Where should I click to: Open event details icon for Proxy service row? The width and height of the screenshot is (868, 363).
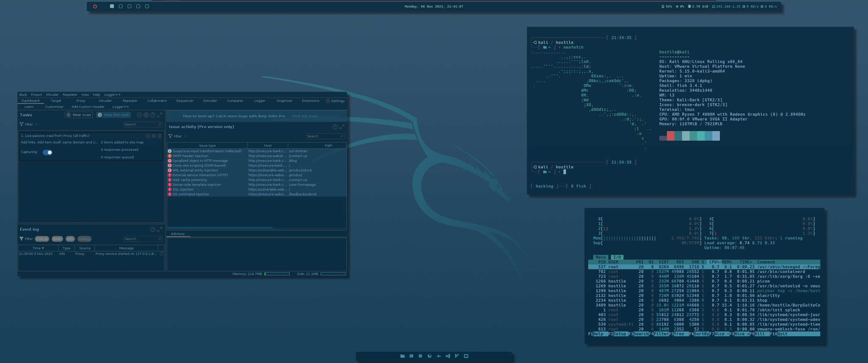pyautogui.click(x=161, y=254)
